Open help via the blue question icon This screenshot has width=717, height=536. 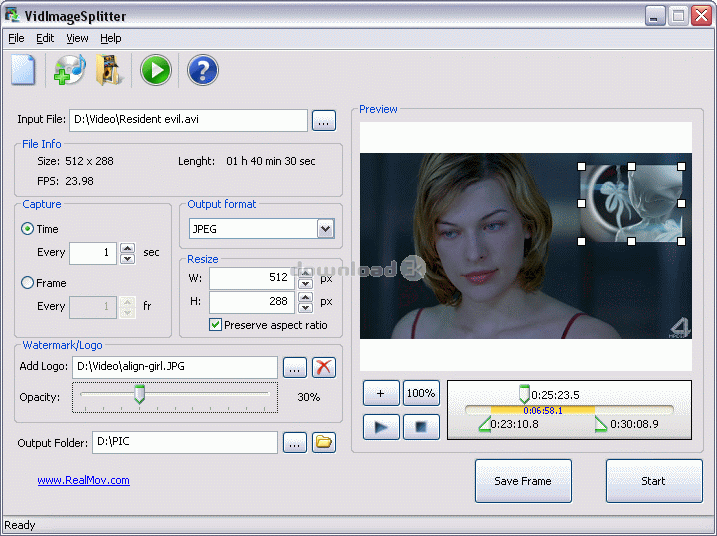(x=202, y=71)
